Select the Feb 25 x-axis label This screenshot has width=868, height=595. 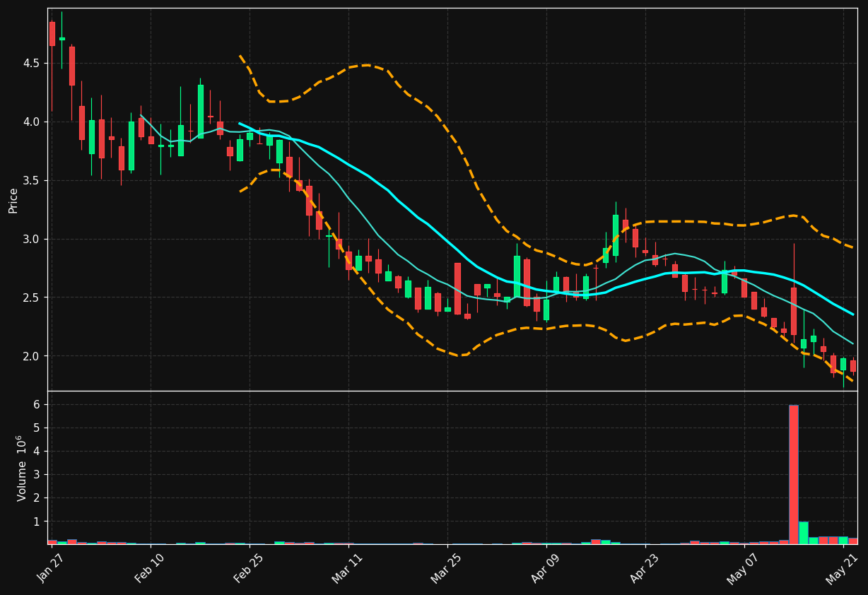click(x=249, y=568)
